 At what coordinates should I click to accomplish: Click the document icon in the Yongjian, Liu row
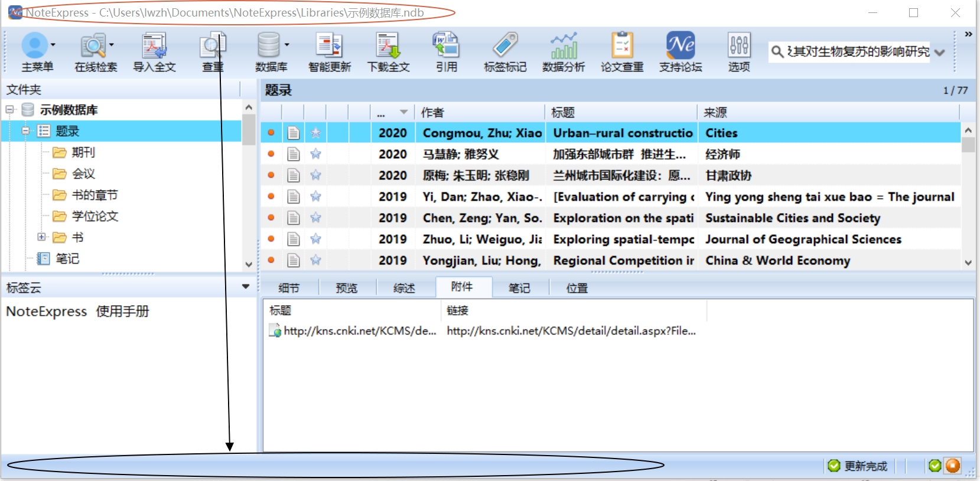[294, 260]
